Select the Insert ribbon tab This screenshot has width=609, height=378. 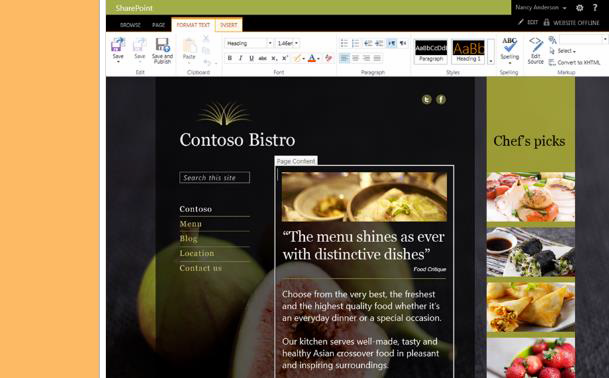[228, 24]
